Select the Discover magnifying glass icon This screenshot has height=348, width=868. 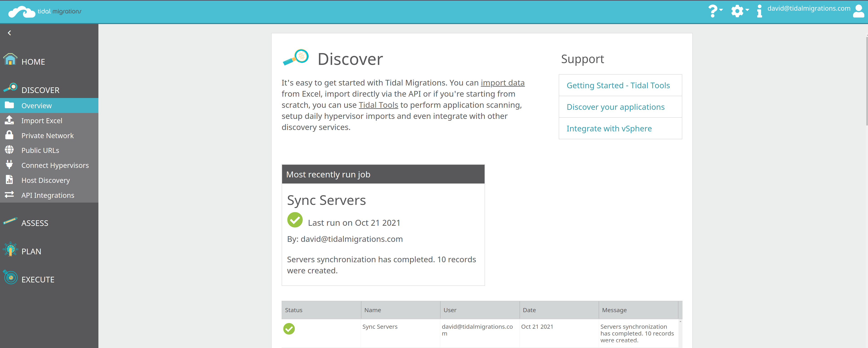tap(10, 87)
